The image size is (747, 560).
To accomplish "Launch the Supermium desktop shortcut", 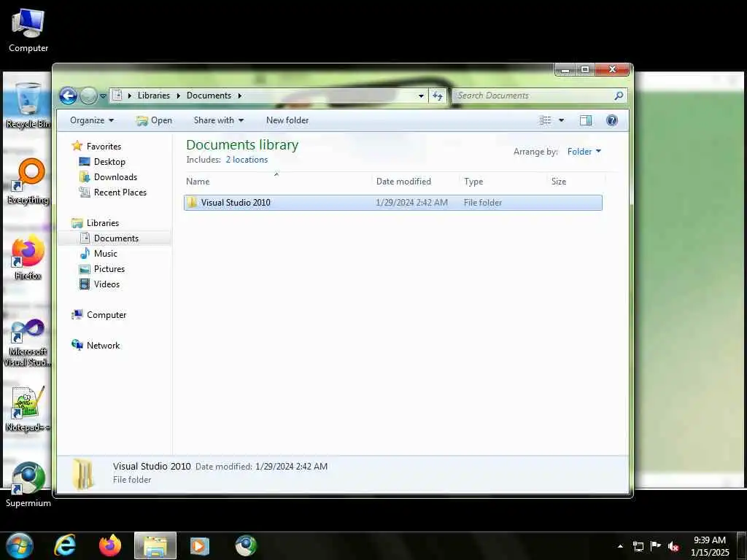I will click(28, 485).
